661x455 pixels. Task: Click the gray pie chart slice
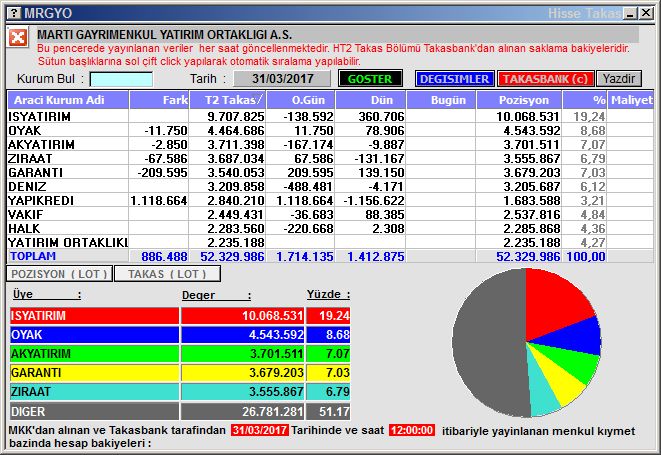[489, 344]
